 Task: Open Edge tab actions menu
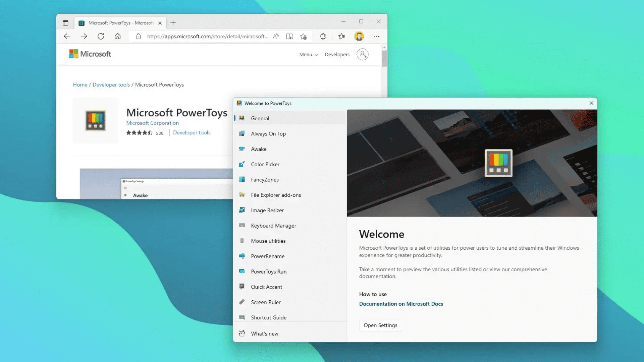[x=65, y=23]
